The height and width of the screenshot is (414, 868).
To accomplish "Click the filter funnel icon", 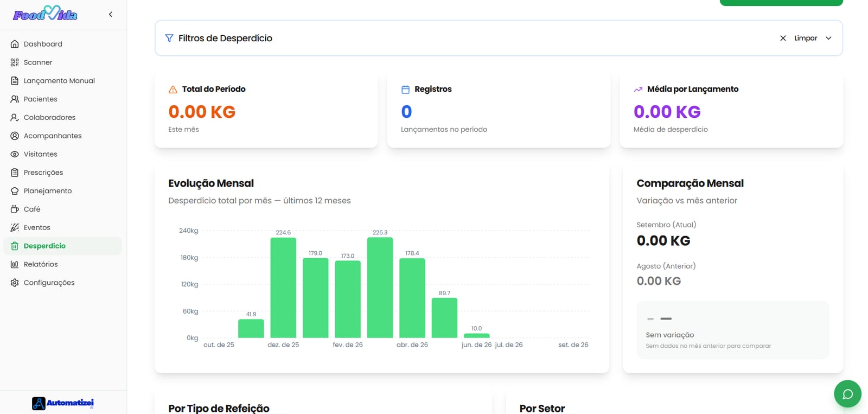I will click(169, 38).
